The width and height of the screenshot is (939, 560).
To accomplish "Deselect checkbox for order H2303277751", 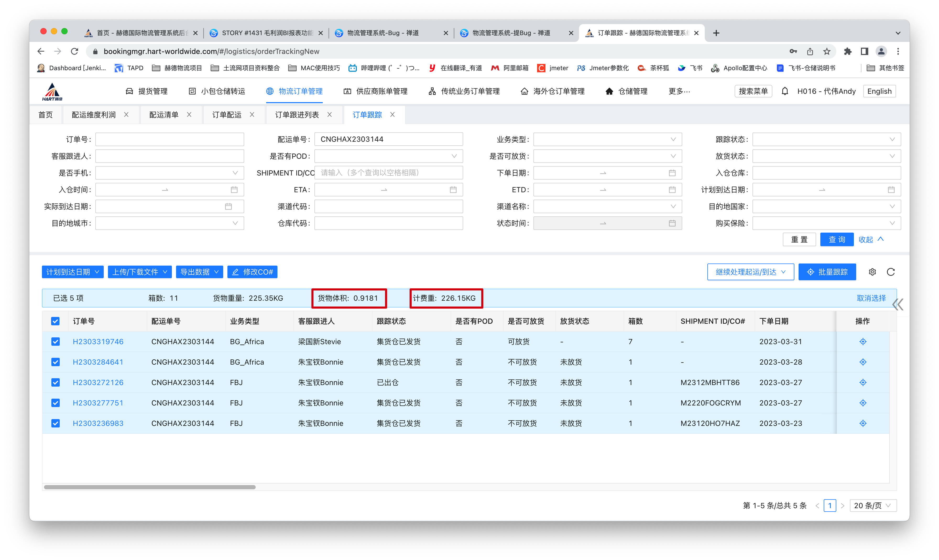I will coord(56,403).
